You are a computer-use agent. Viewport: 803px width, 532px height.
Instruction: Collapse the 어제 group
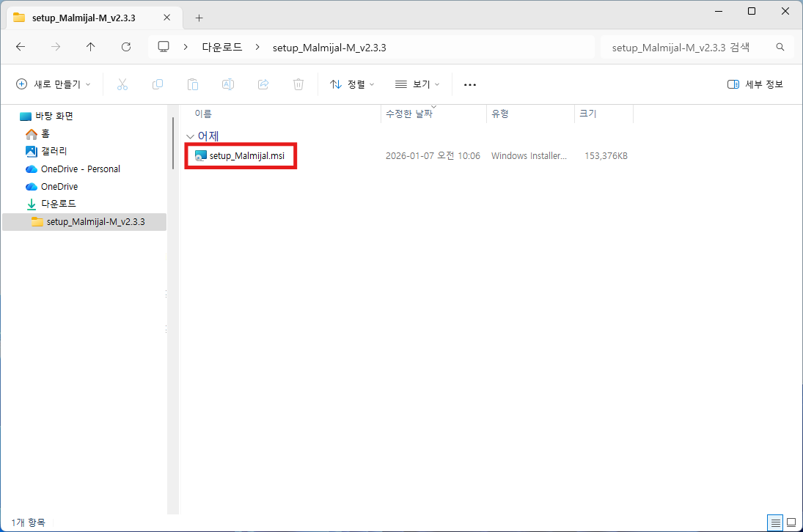(x=190, y=136)
